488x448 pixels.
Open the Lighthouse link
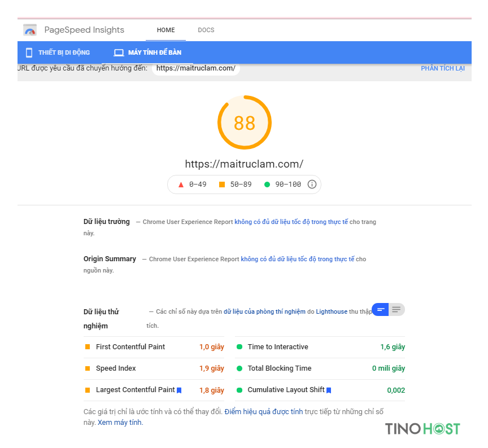pos(332,312)
